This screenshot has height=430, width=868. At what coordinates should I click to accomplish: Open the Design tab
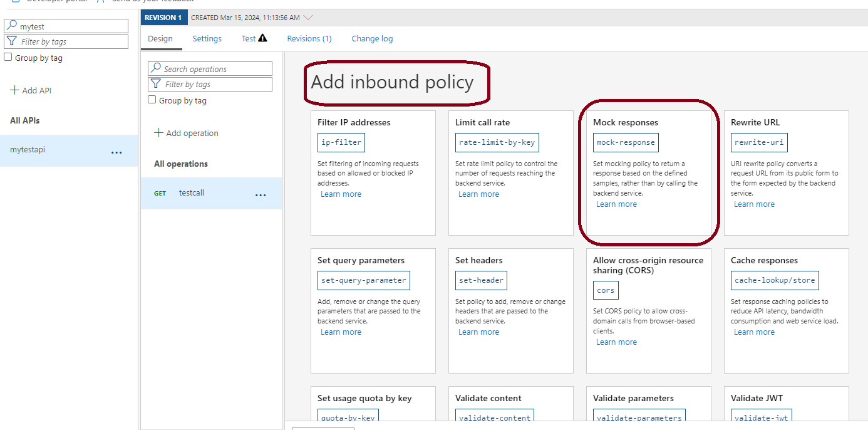pyautogui.click(x=160, y=38)
